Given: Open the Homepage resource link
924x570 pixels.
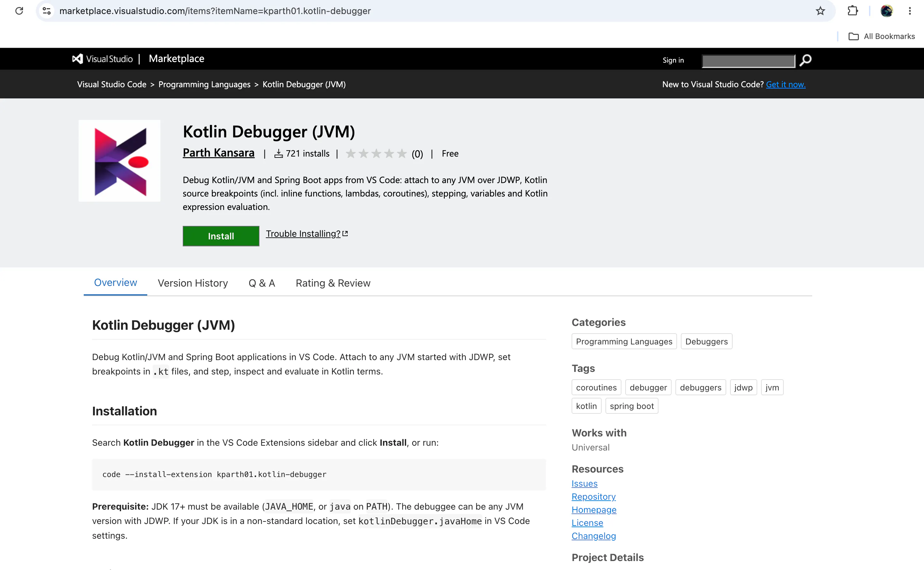Looking at the screenshot, I should click(x=594, y=510).
